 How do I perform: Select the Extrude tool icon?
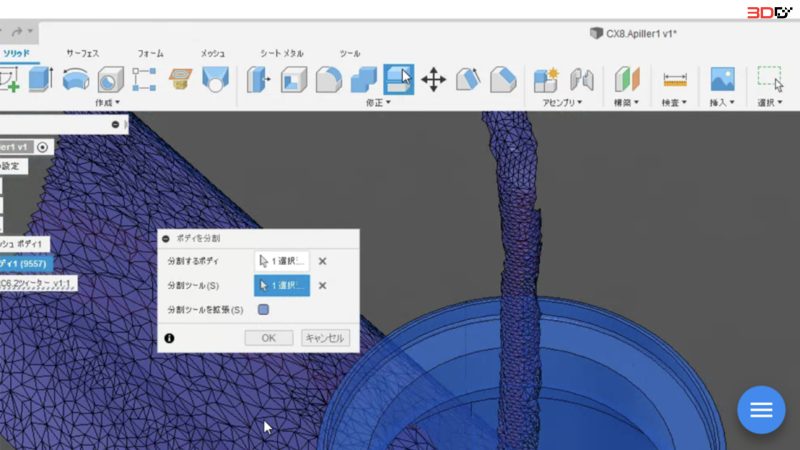point(41,80)
